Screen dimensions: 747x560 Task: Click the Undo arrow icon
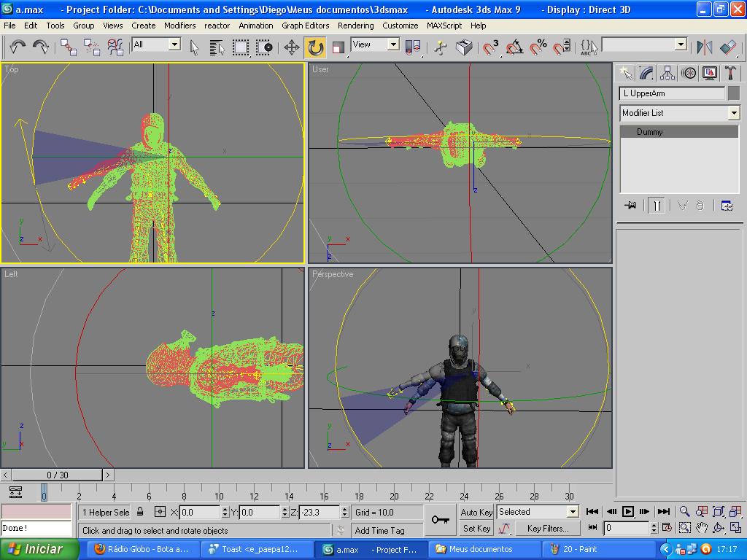[x=18, y=47]
